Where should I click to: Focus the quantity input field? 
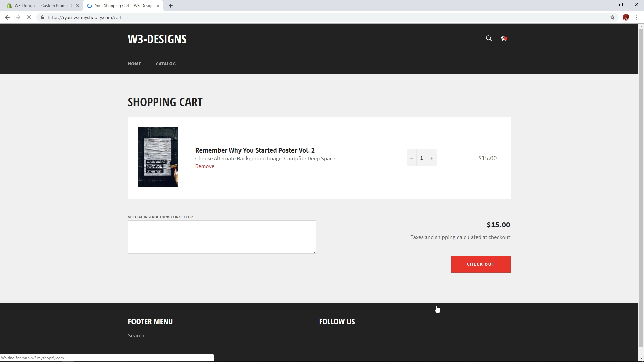point(422,158)
